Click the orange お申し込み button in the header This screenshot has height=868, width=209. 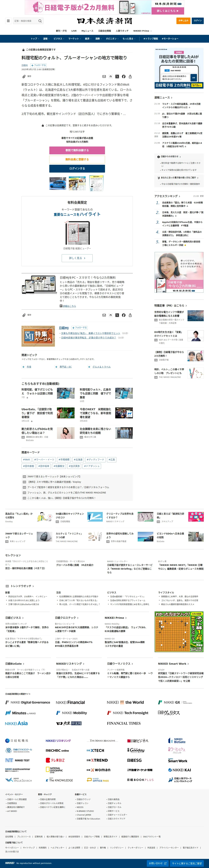point(183,21)
